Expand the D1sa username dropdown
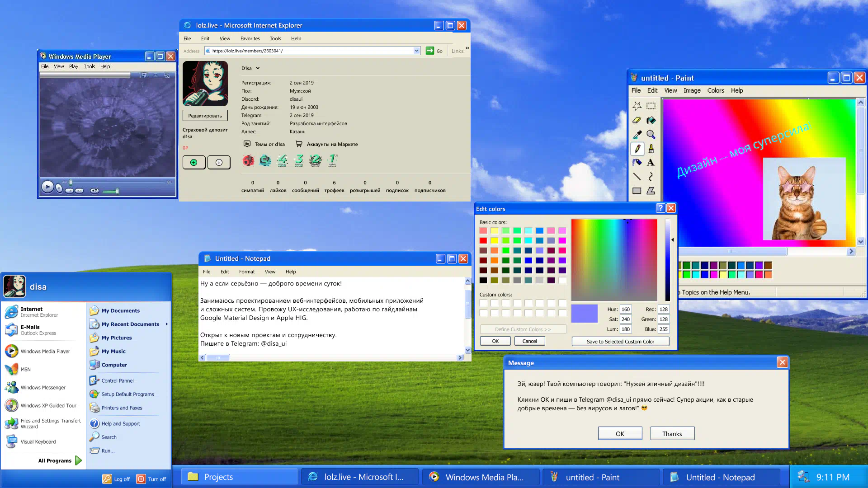The image size is (868, 488). point(258,68)
